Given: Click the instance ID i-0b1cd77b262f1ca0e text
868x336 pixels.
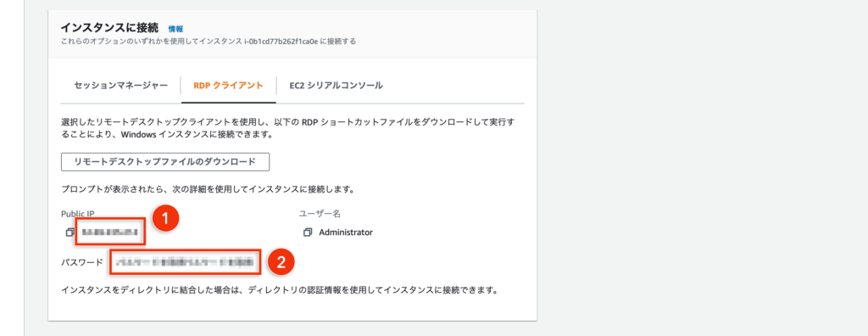Looking at the screenshot, I should click(x=281, y=41).
